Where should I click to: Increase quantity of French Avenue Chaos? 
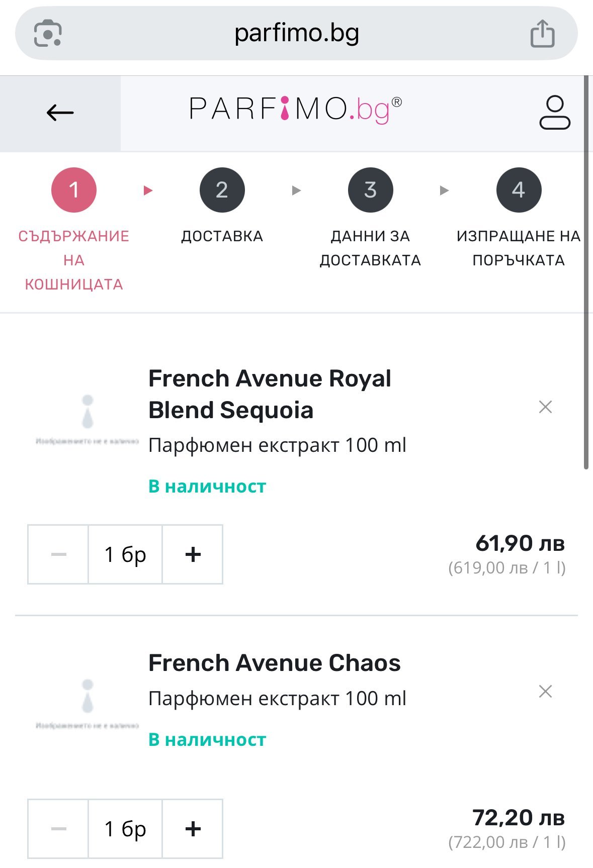click(193, 828)
